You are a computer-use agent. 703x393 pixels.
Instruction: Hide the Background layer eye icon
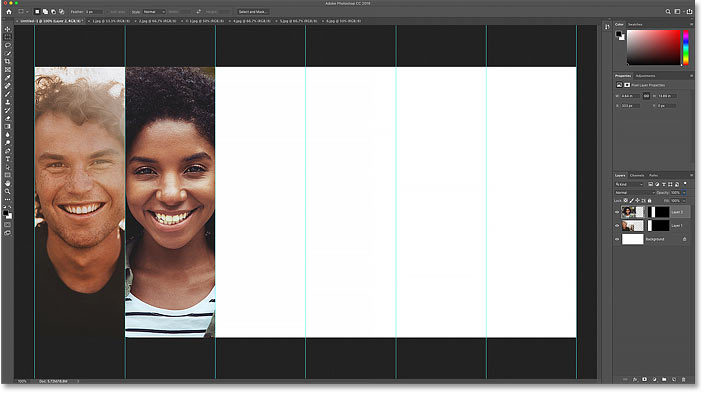617,239
